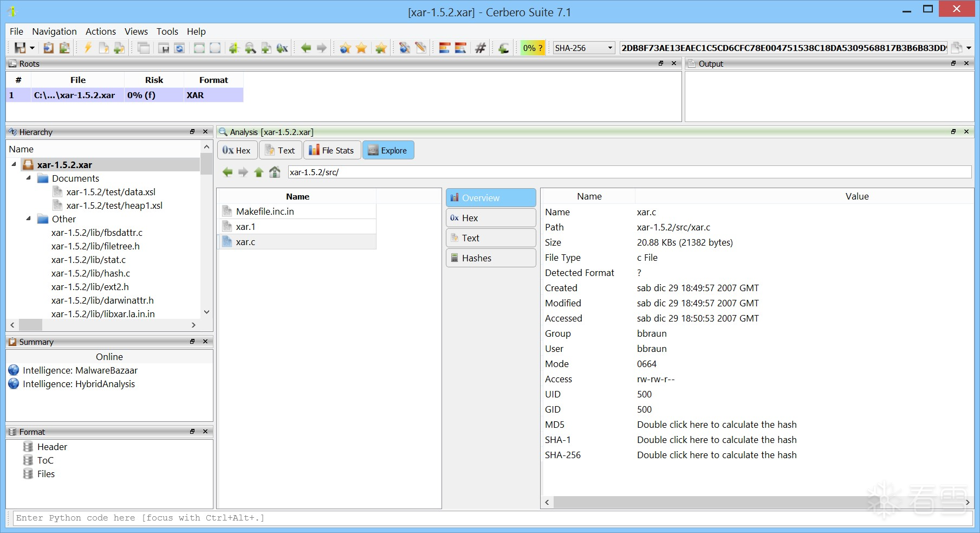Screen dimensions: 980x533
Task: Click the Overview table's scroll-right arrow
Action: pos(968,503)
